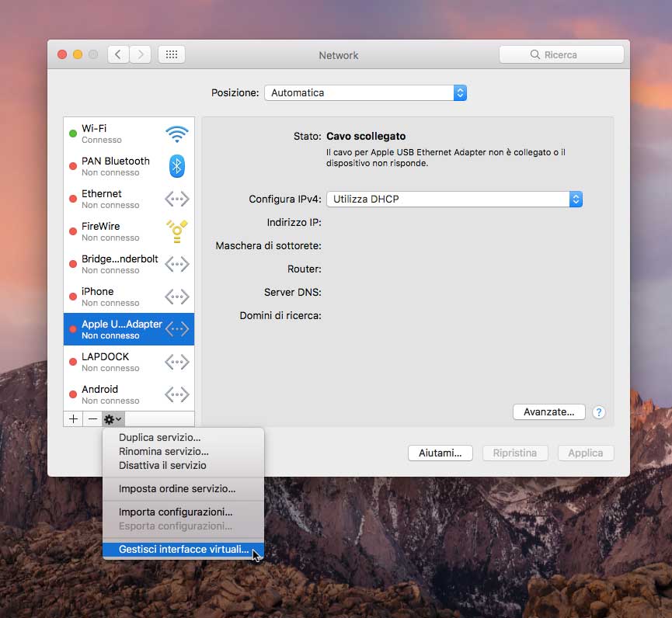Choose Disattiva il servizio menu item
The width and height of the screenshot is (672, 618).
click(x=183, y=466)
